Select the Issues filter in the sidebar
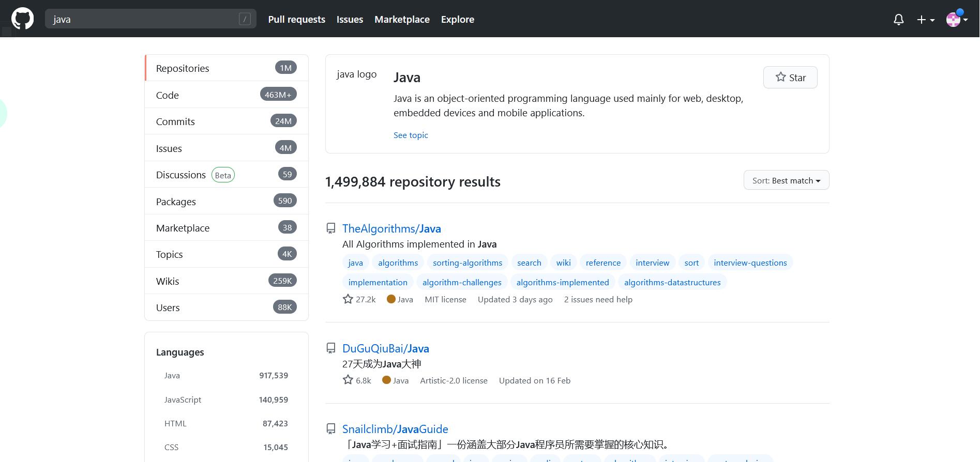 (227, 148)
